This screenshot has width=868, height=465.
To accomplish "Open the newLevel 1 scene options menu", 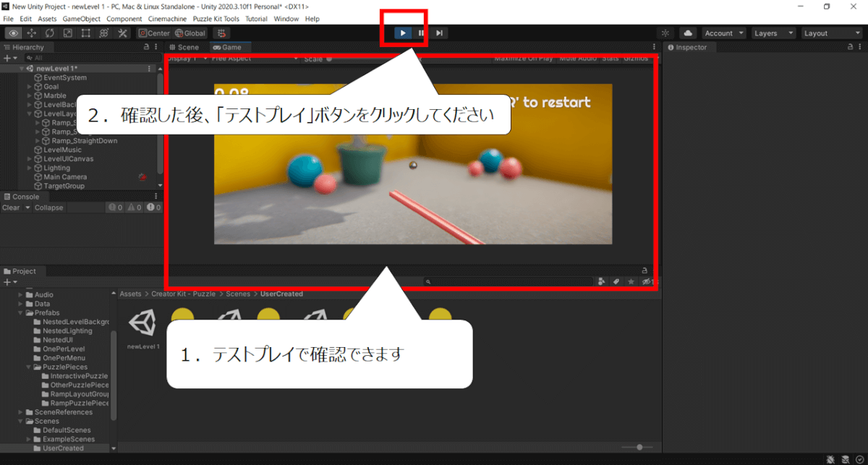I will 149,69.
